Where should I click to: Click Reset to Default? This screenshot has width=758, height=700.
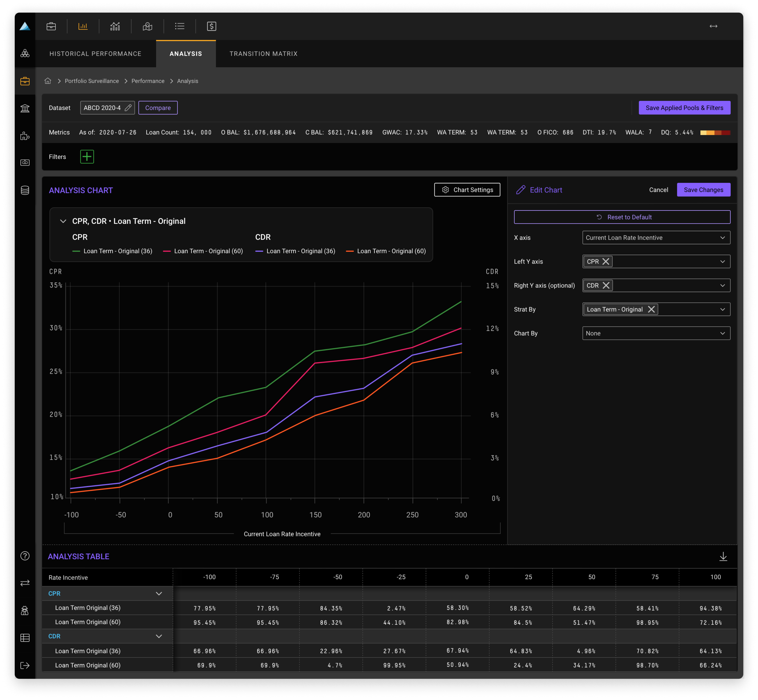coord(622,217)
